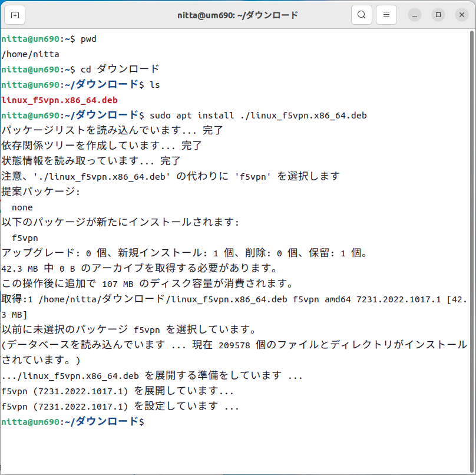The width and height of the screenshot is (476, 475).
Task: Click the /home/nitta output line
Action: click(x=31, y=54)
